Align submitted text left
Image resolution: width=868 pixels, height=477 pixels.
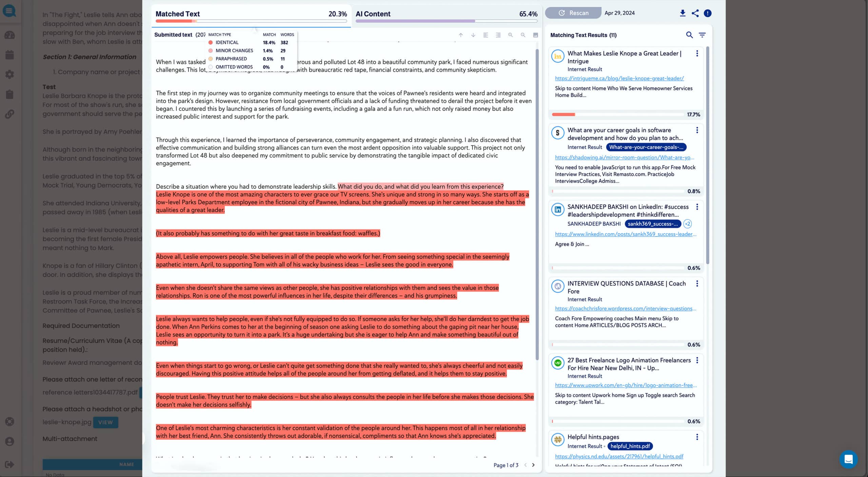486,35
